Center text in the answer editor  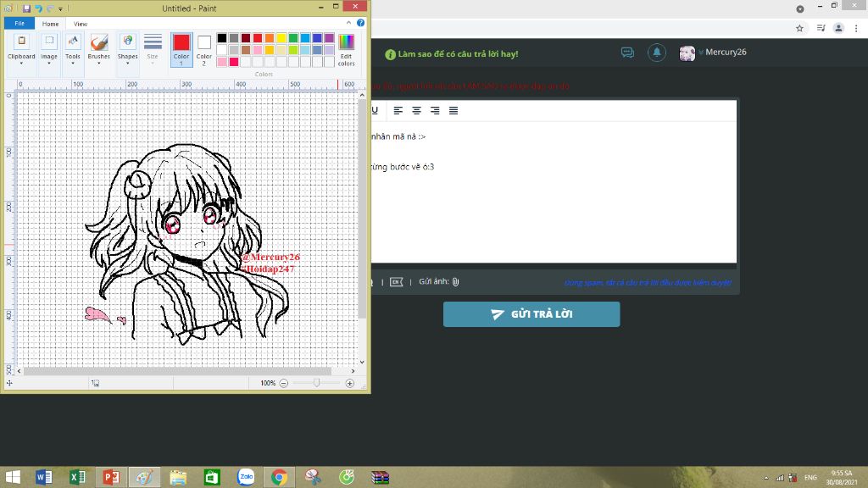tap(416, 111)
